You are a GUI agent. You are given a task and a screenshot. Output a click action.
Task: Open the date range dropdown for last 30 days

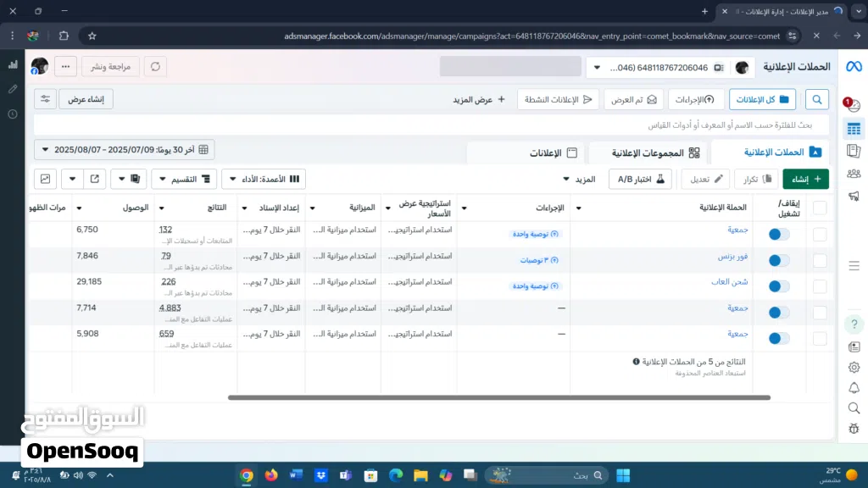click(x=124, y=149)
